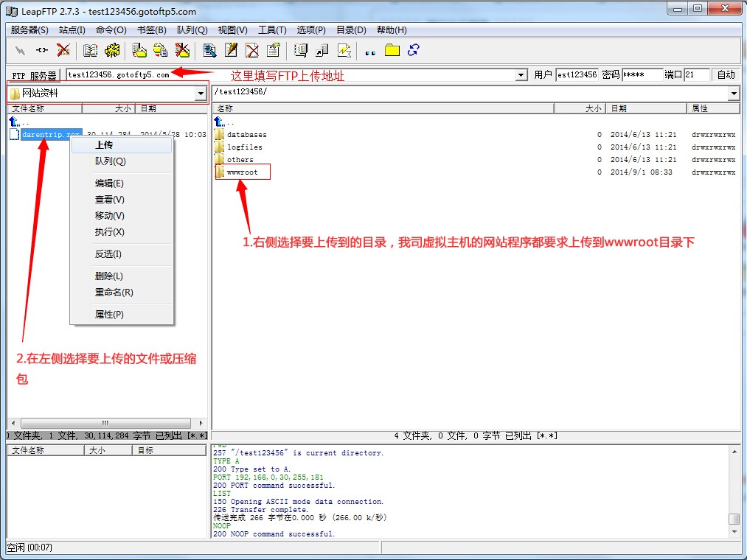Click the local pane horizontal scrollbar
Viewport: 747px width, 560px height.
click(108, 423)
